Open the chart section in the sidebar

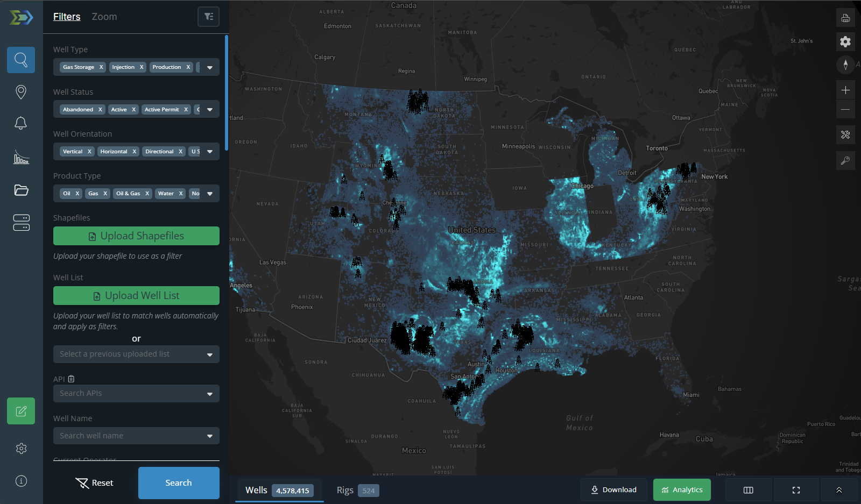click(x=21, y=157)
